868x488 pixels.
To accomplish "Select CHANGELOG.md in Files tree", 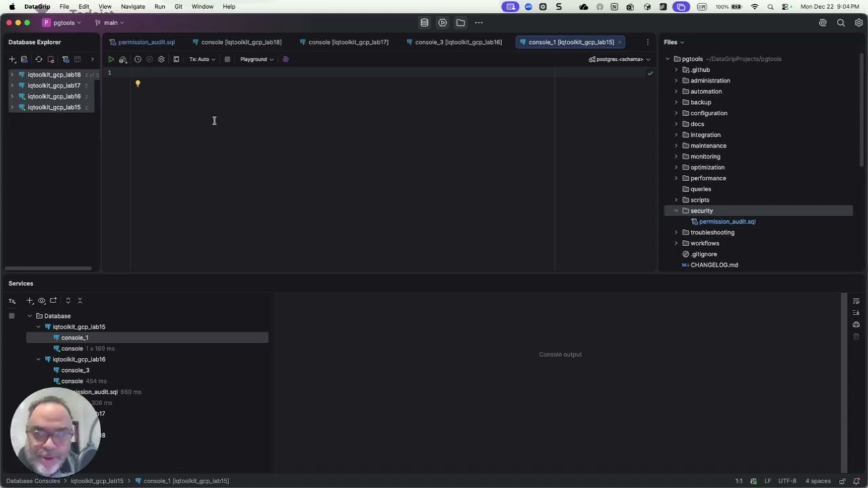I will (714, 265).
